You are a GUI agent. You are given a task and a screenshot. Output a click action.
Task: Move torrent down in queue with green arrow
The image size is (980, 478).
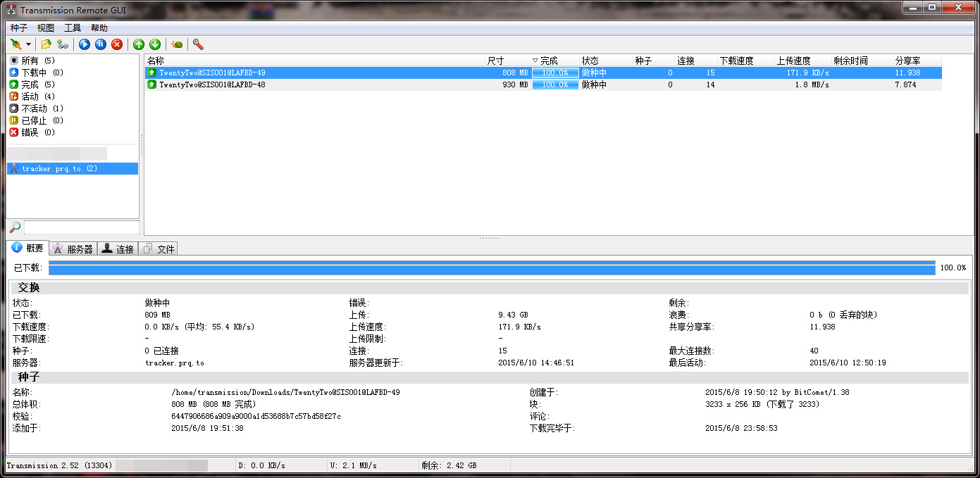coord(154,44)
